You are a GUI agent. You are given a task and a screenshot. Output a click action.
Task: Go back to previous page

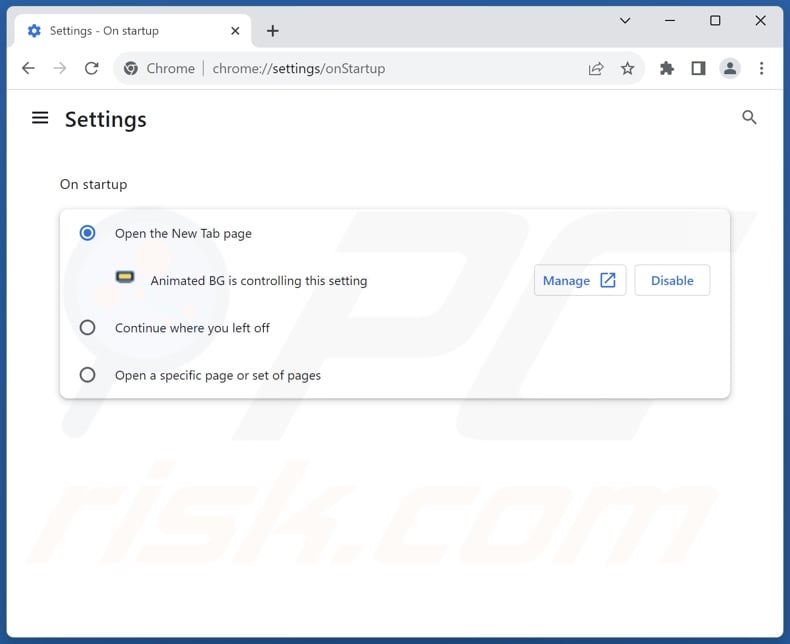29,68
